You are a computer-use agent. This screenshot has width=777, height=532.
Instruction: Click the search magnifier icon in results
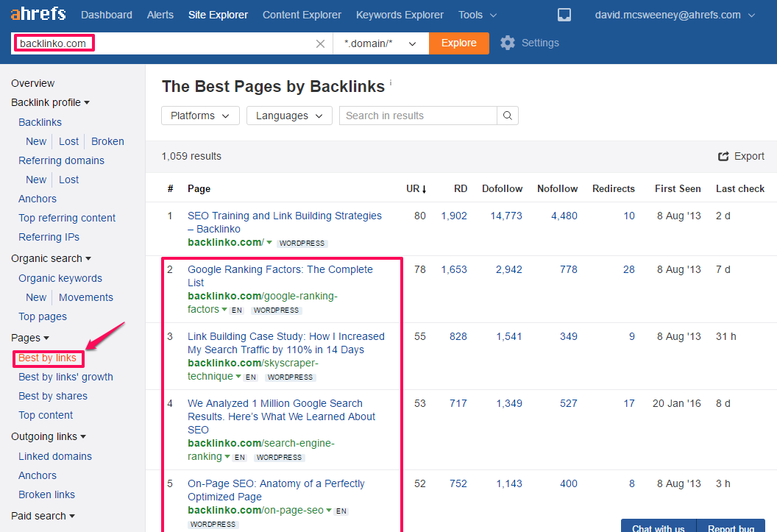tap(508, 116)
